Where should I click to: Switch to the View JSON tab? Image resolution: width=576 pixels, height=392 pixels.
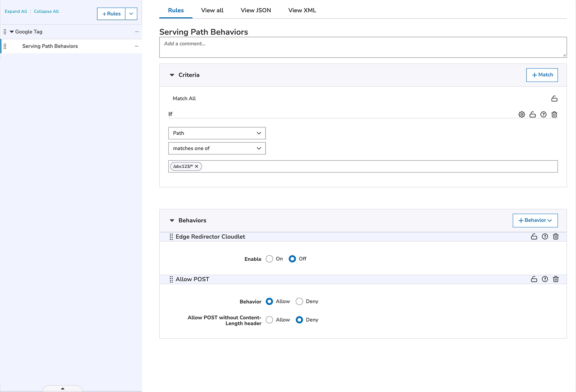pyautogui.click(x=255, y=10)
